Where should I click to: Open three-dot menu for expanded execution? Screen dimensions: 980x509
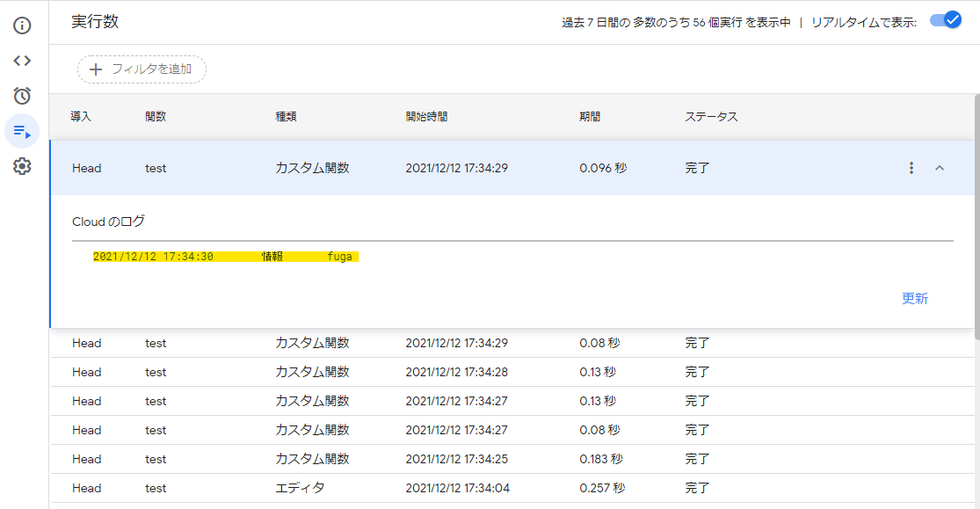tap(911, 168)
